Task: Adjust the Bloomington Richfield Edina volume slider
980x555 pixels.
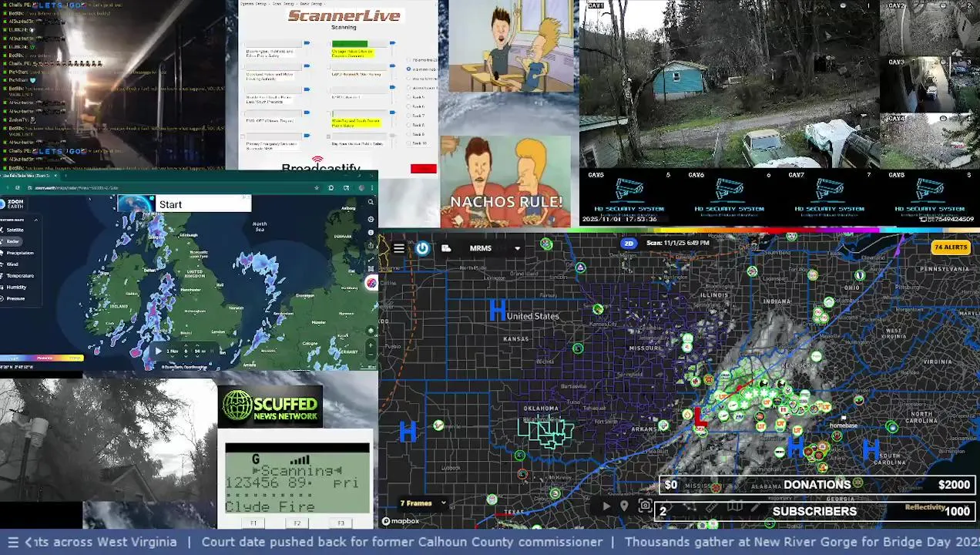Action: (306, 44)
